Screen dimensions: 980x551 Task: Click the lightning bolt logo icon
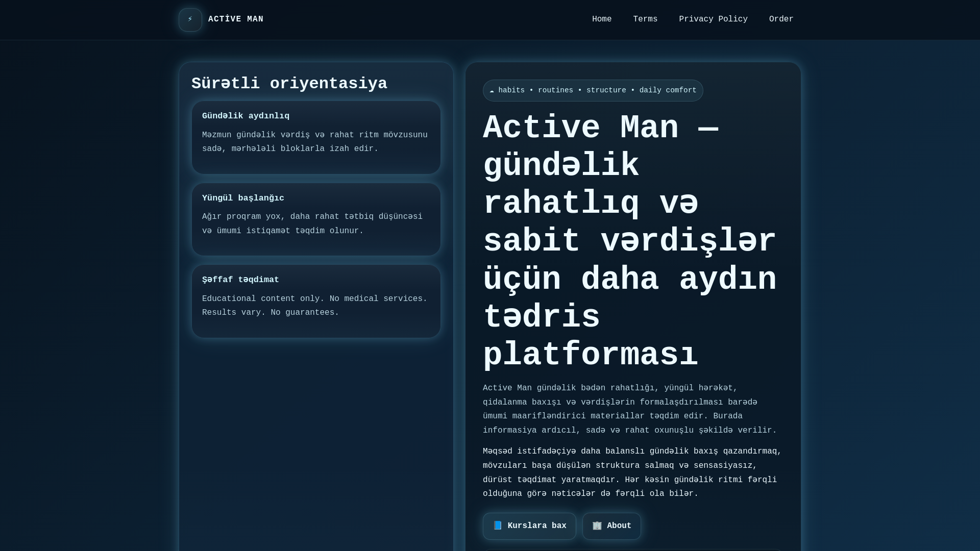190,20
